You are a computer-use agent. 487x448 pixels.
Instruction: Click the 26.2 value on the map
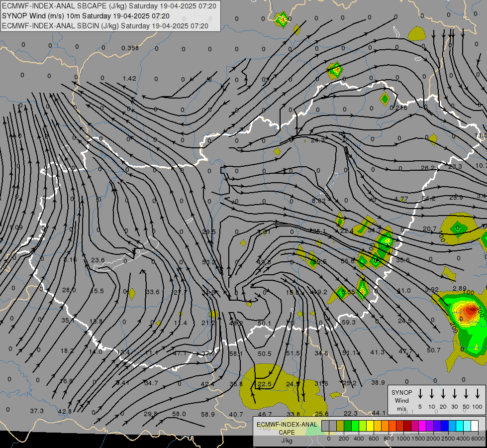tap(428, 168)
